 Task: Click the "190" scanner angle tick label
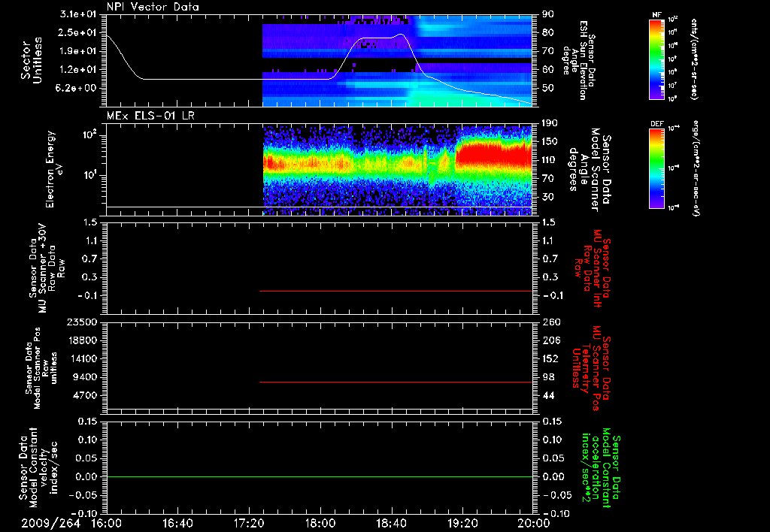tap(550, 123)
